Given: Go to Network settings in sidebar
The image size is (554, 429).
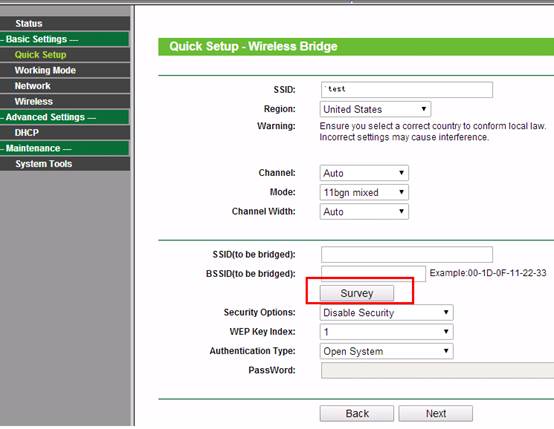Looking at the screenshot, I should pyautogui.click(x=65, y=86).
